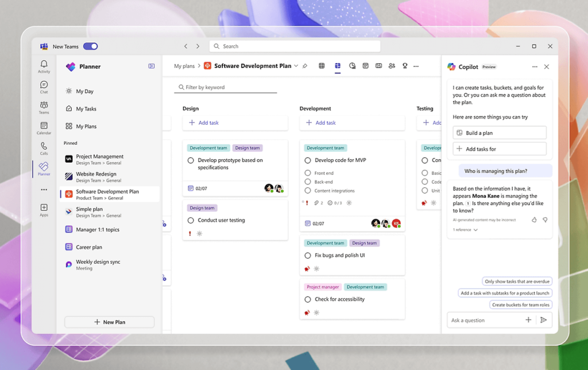Click the more apps ellipsis in left rail
588x370 pixels.
tap(44, 190)
